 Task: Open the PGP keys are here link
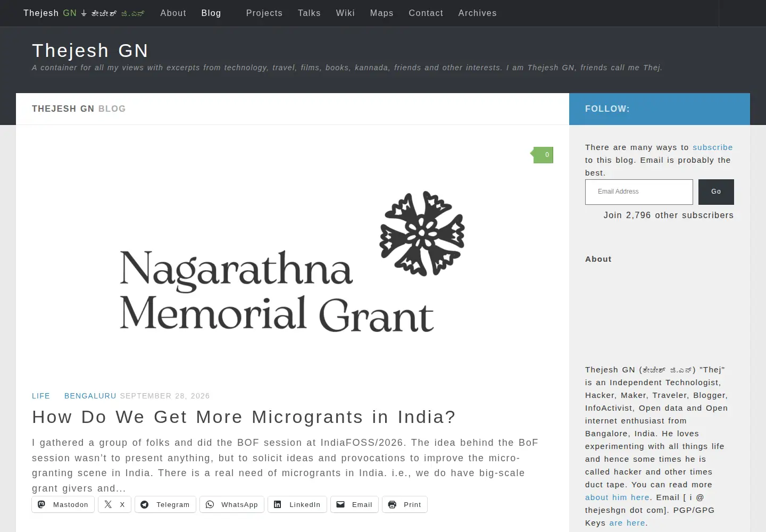pos(627,523)
